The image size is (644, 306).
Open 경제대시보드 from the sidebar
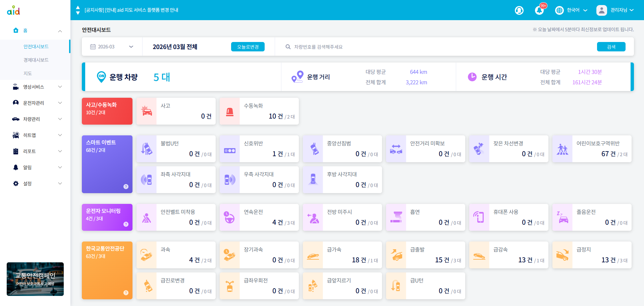pos(36,60)
